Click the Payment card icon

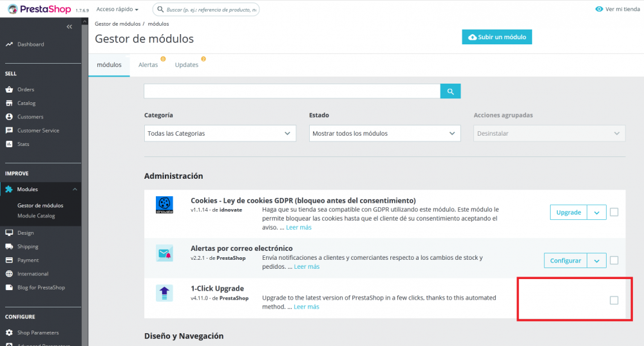(9, 260)
